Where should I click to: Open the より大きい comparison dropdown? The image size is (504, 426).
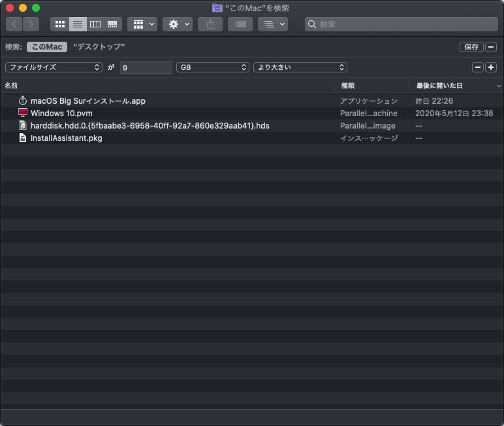pos(300,67)
